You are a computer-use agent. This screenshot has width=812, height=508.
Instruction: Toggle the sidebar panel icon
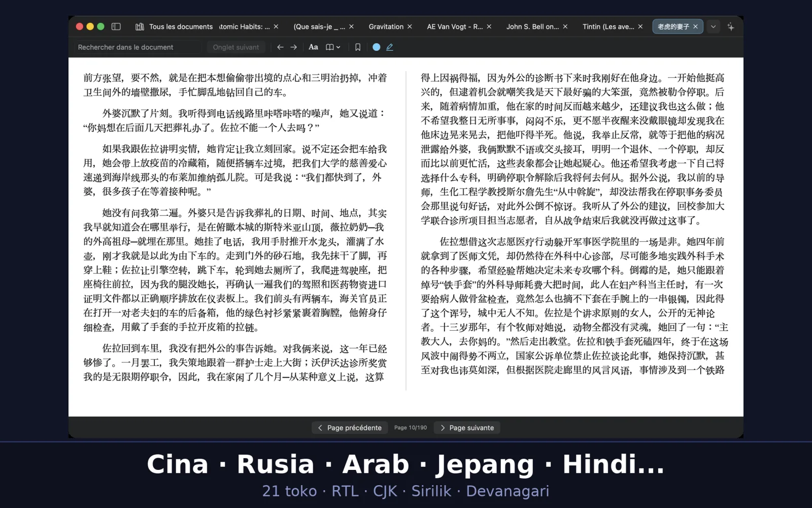(116, 26)
